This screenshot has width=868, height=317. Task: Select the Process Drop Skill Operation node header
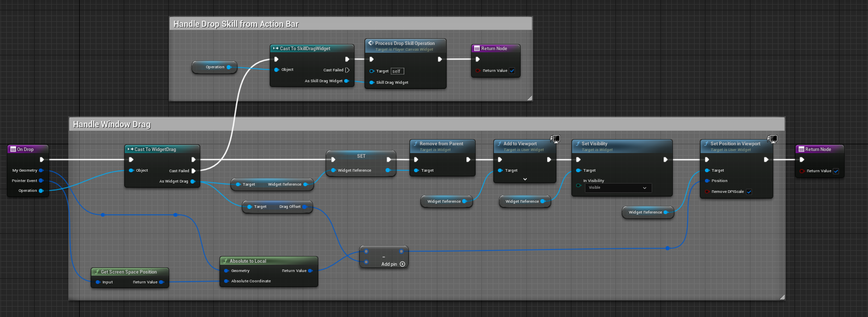pyautogui.click(x=405, y=46)
